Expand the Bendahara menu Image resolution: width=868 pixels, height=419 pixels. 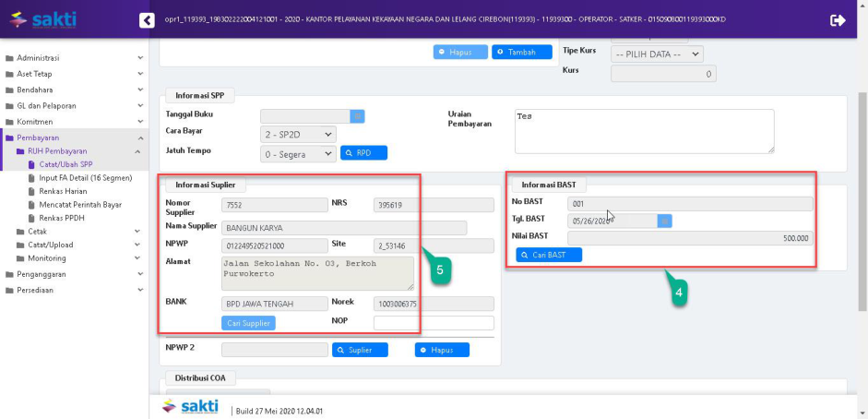coord(35,90)
